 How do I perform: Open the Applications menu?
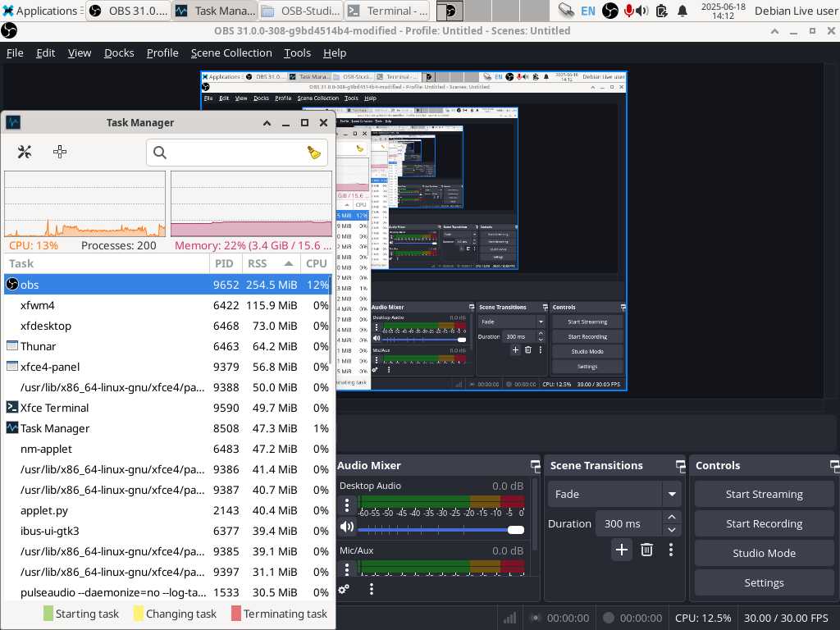(41, 11)
